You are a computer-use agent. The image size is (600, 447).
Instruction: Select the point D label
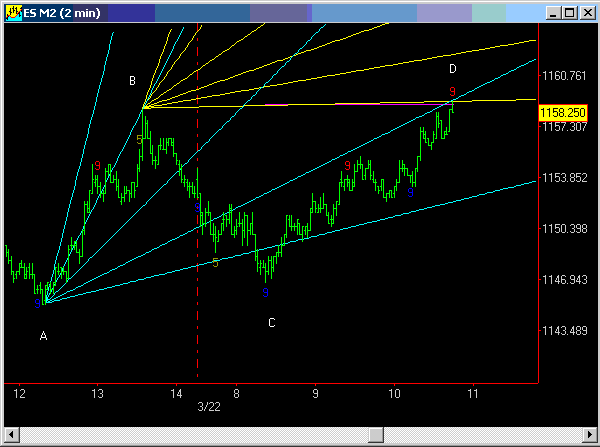click(453, 69)
